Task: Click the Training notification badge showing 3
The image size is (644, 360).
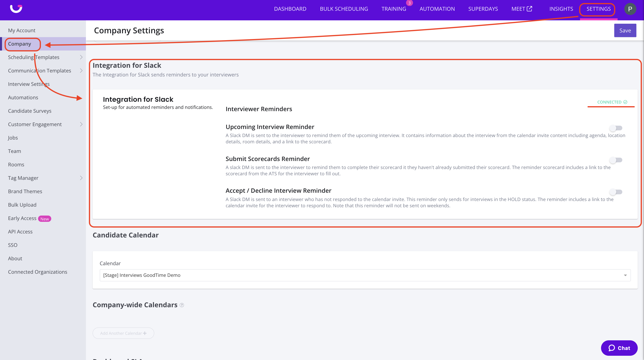Action: [x=409, y=3]
